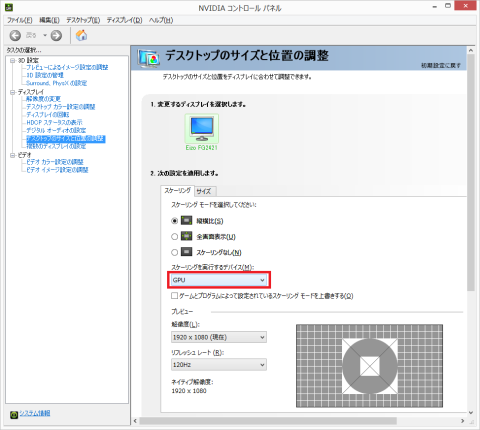Viewport: 480px width, 430px height.
Task: Open 解像度の変更 tree item
Action: point(44,99)
